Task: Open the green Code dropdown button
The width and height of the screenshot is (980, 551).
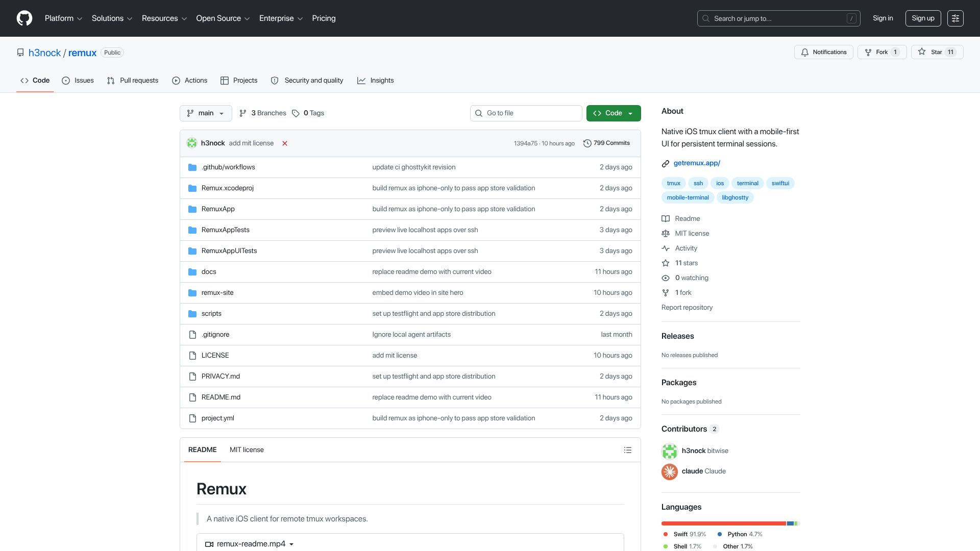Action: (614, 113)
